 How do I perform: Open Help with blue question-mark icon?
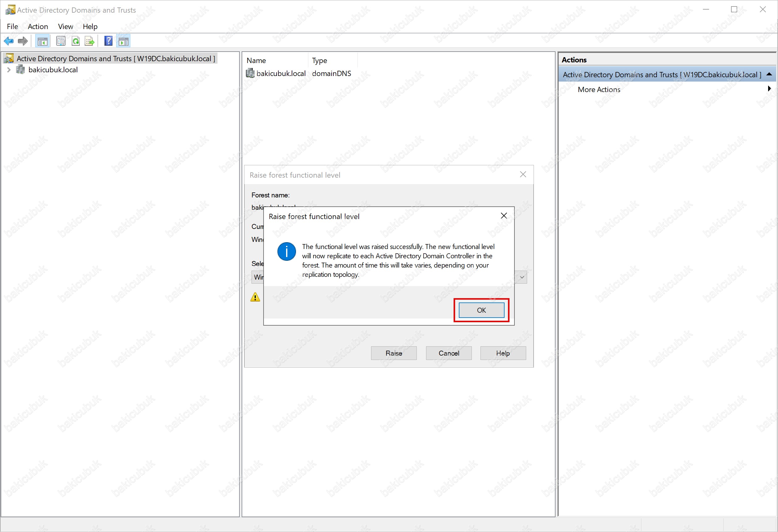pyautogui.click(x=108, y=41)
